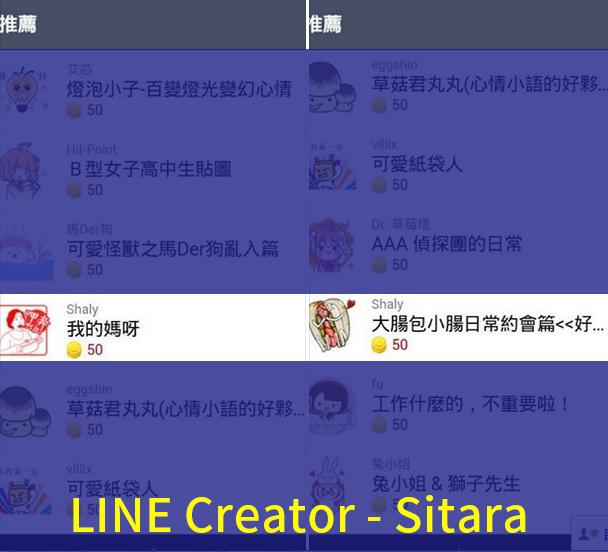Select 兔小姐 & 獅子先生 title

[446, 484]
